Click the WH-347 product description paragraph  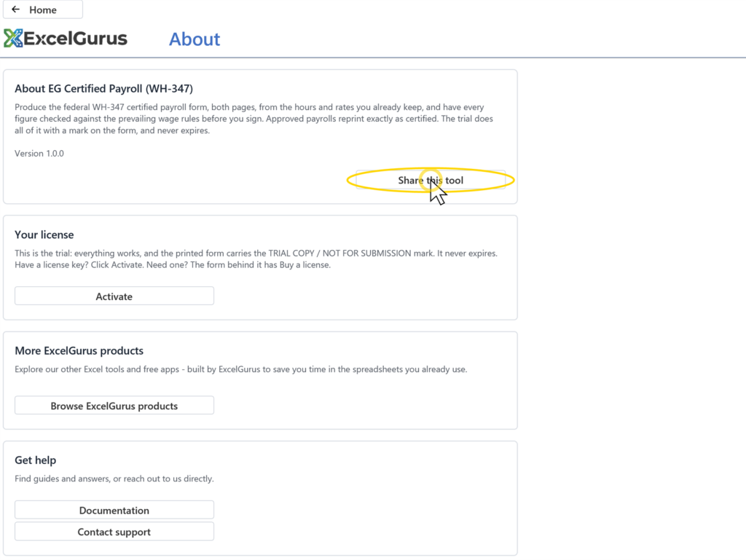(254, 119)
